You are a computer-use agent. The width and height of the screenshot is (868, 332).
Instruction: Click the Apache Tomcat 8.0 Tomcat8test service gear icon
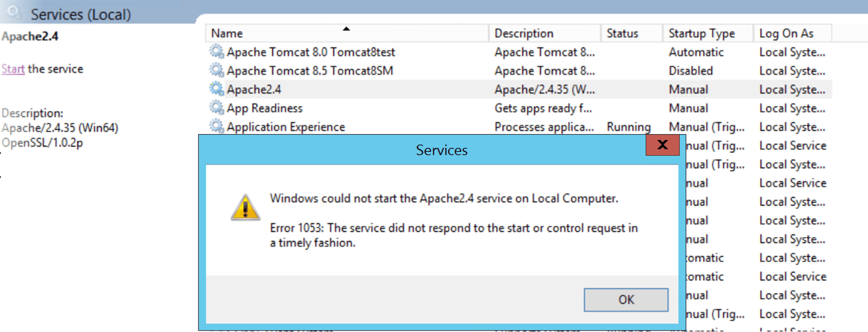coord(216,51)
